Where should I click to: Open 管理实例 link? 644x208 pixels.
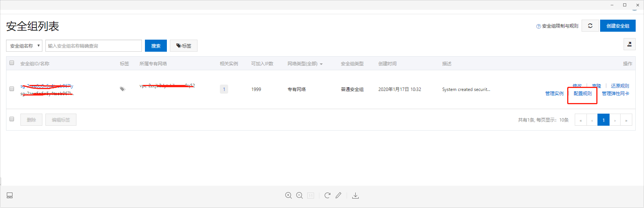pos(554,94)
